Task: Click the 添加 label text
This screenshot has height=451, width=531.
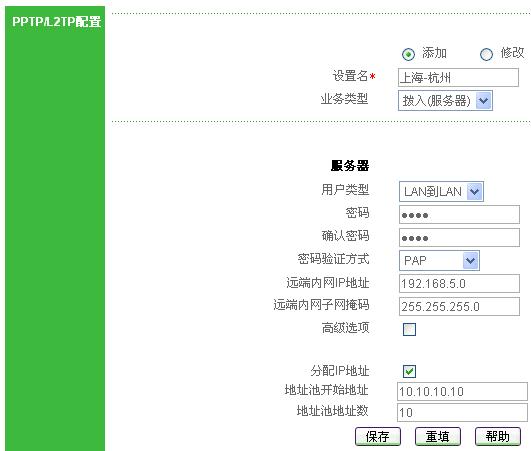Action: 434,53
